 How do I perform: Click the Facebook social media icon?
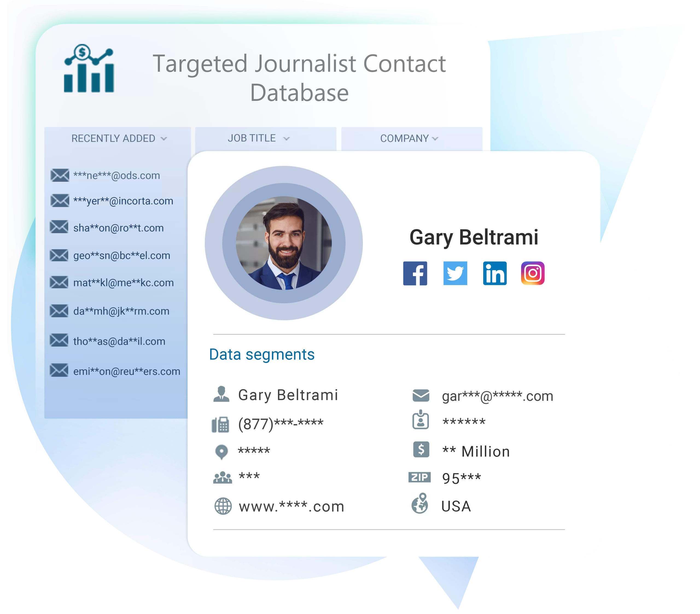pyautogui.click(x=415, y=274)
